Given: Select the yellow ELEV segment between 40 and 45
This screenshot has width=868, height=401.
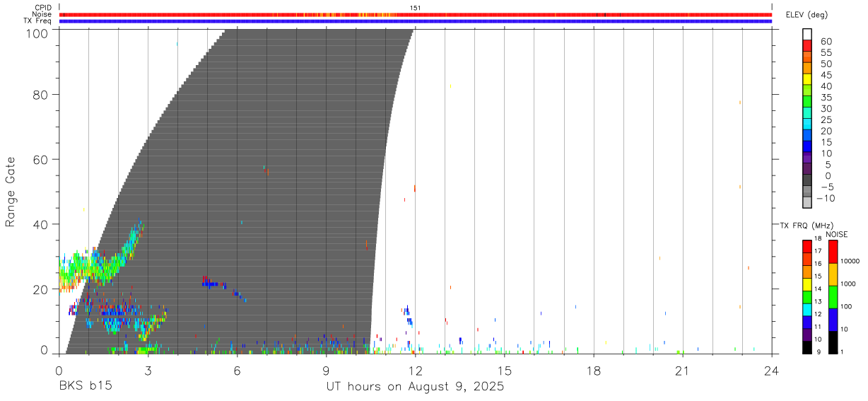Looking at the screenshot, I should point(807,79).
